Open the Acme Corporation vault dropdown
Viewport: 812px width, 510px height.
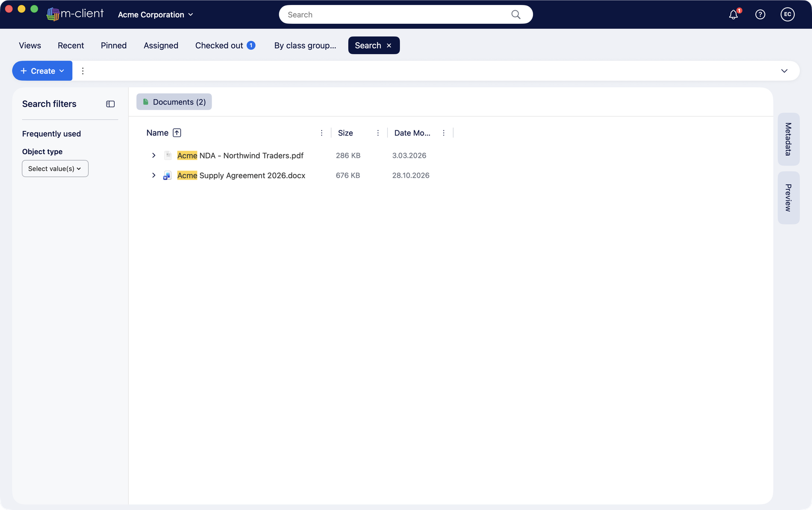(x=156, y=15)
